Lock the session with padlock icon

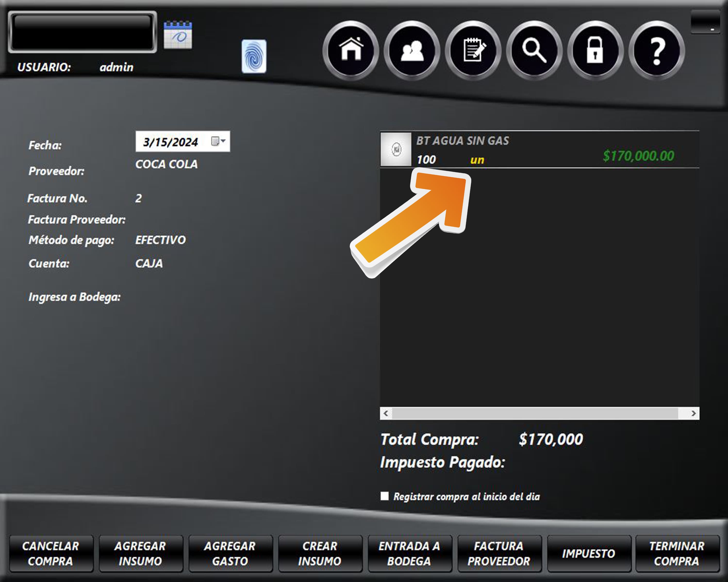point(595,51)
